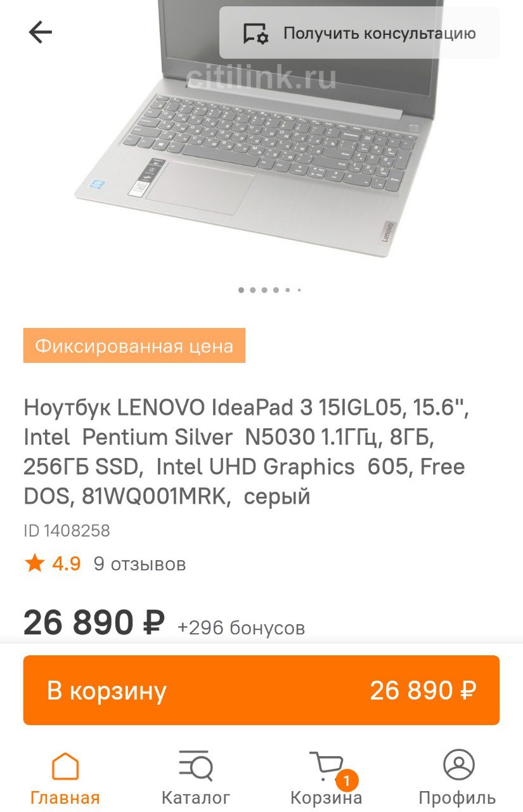523x812 pixels.
Task: Tap the cart badge showing 1
Action: (x=346, y=780)
